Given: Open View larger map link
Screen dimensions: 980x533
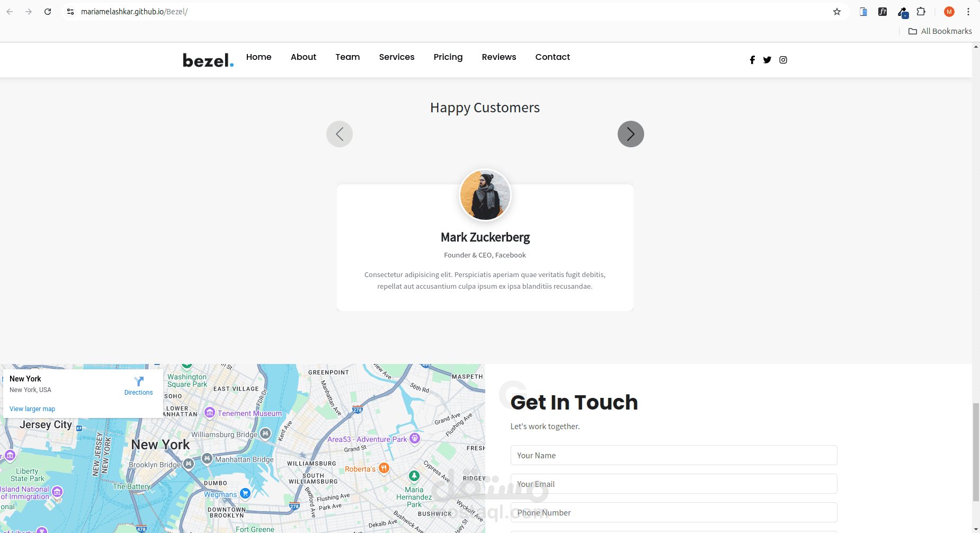Looking at the screenshot, I should point(32,409).
